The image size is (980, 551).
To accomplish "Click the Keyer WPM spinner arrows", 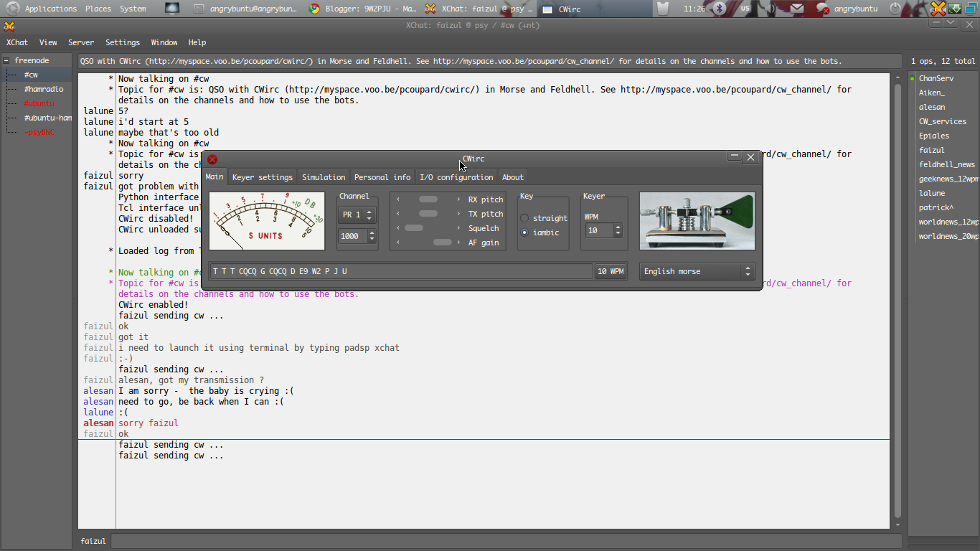I will [618, 230].
